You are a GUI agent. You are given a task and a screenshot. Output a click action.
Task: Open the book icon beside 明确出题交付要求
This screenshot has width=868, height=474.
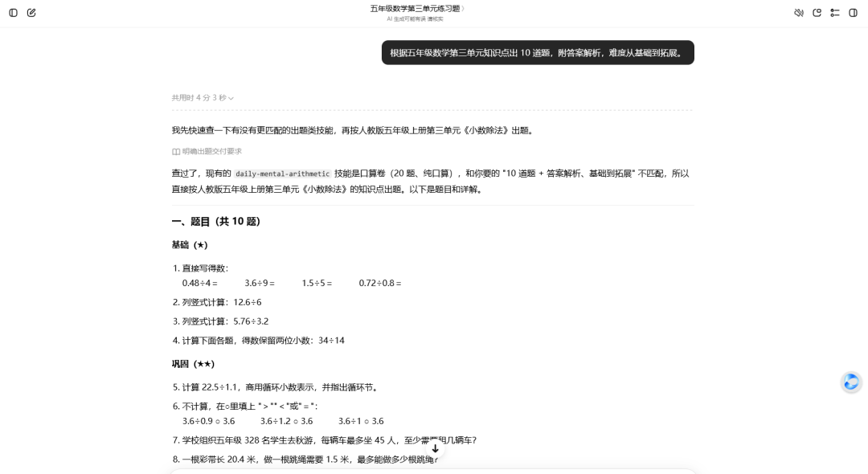pyautogui.click(x=175, y=152)
